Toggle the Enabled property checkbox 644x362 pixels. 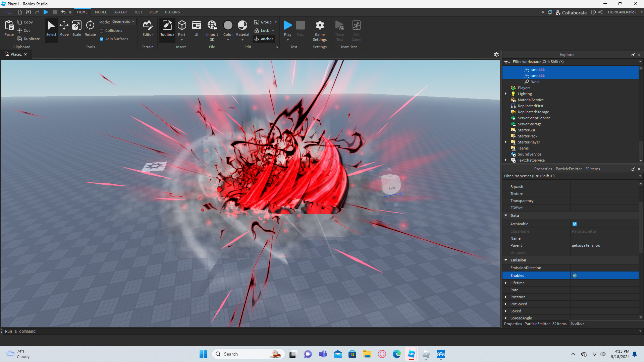[575, 276]
